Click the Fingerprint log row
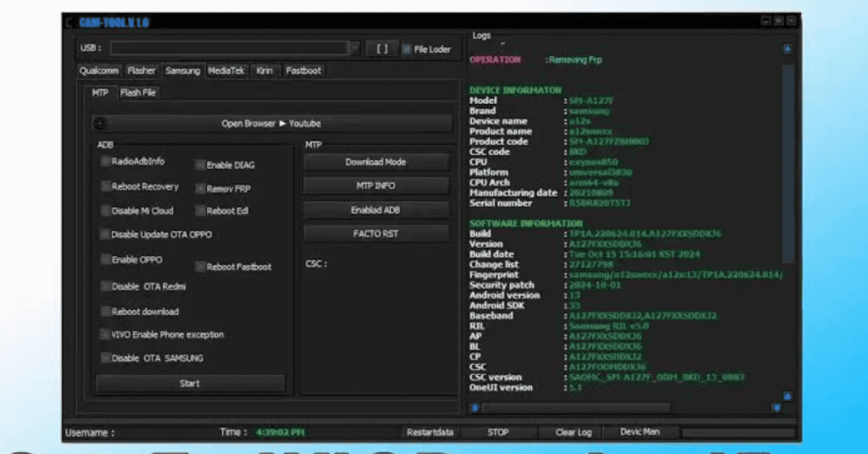The width and height of the screenshot is (868, 454). [x=626, y=274]
